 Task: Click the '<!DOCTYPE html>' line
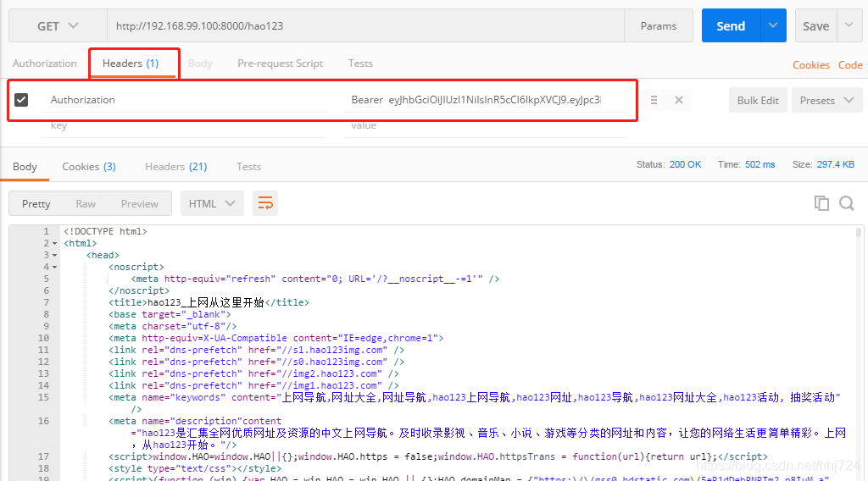coord(105,232)
